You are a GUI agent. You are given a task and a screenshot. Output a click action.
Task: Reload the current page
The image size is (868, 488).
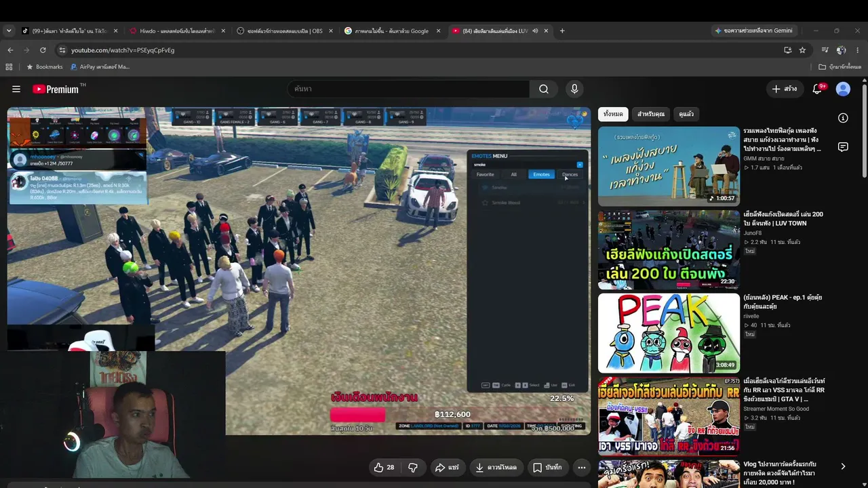43,50
